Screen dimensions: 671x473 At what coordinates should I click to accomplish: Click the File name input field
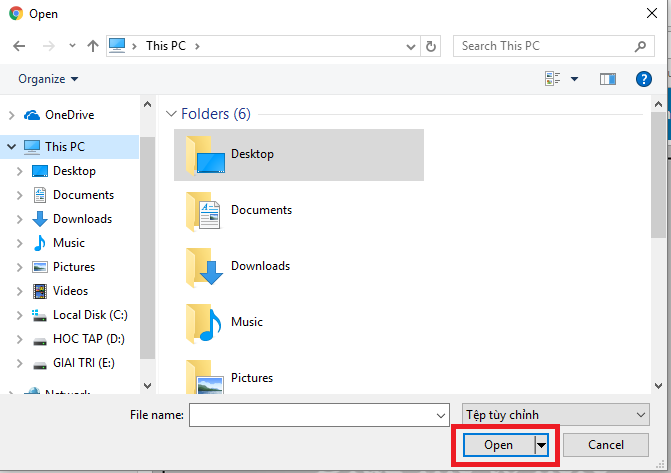[319, 415]
